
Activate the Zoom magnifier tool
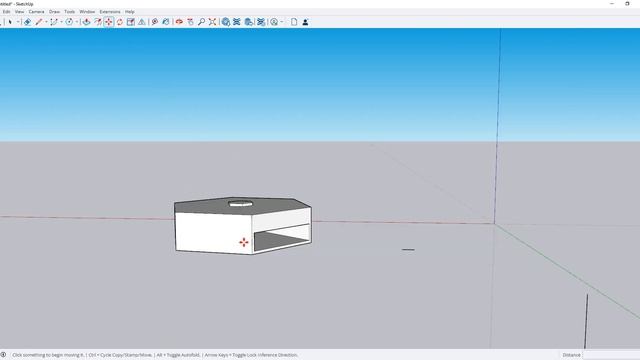coord(201,22)
